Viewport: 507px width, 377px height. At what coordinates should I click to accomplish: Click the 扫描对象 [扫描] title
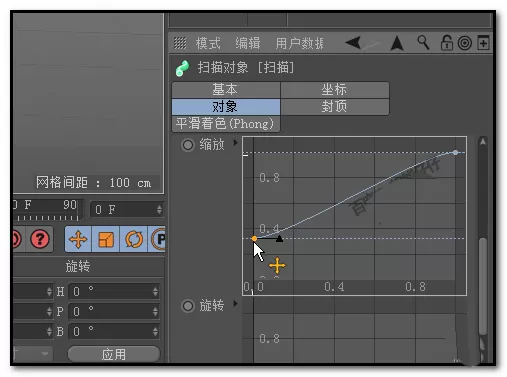point(246,68)
